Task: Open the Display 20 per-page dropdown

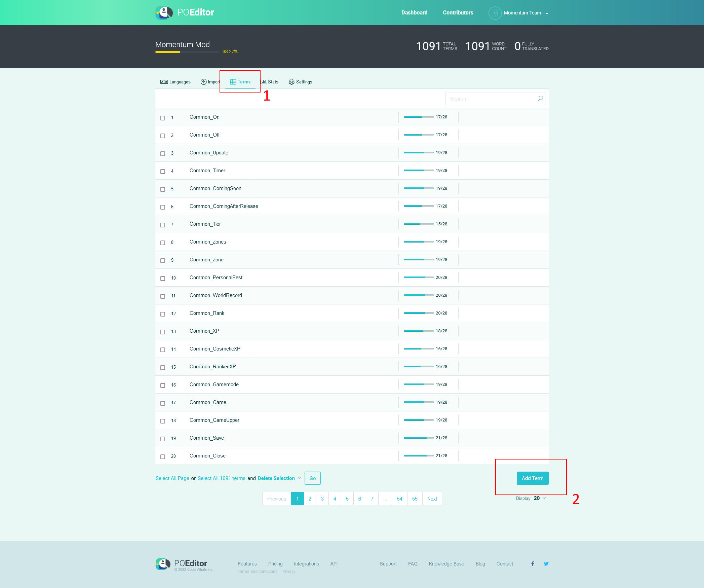Action: point(540,498)
